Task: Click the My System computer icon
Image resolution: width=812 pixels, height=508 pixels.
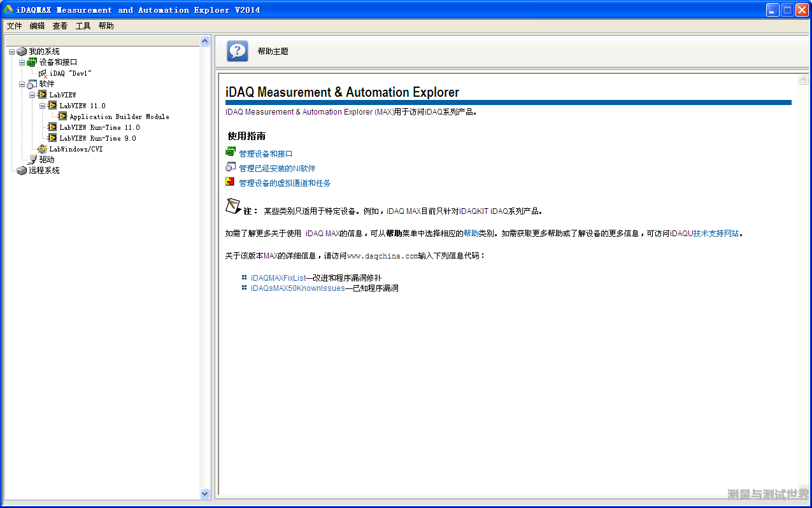Action: (22, 52)
